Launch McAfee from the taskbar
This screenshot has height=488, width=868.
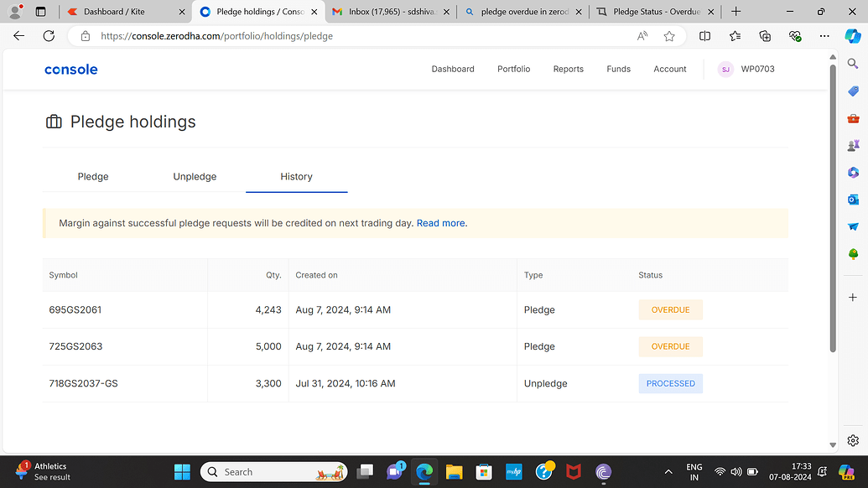(574, 471)
